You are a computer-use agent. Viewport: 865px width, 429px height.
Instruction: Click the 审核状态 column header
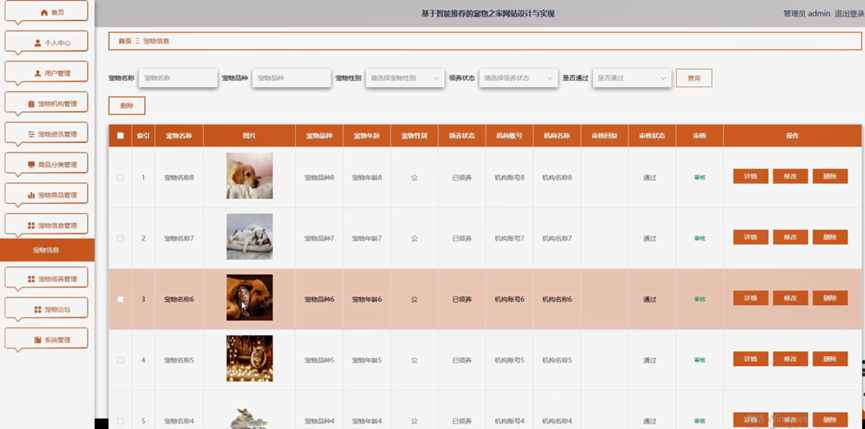tap(652, 136)
